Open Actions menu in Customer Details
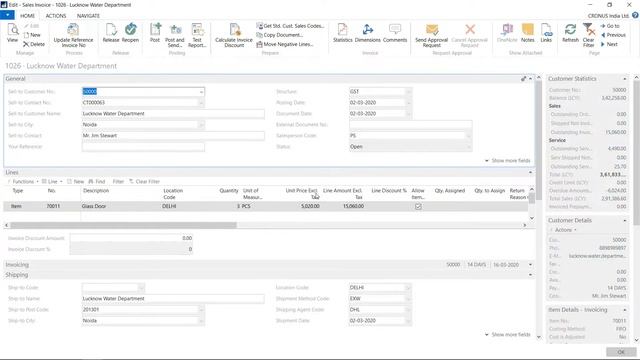This screenshot has height=360, width=640. [563, 230]
